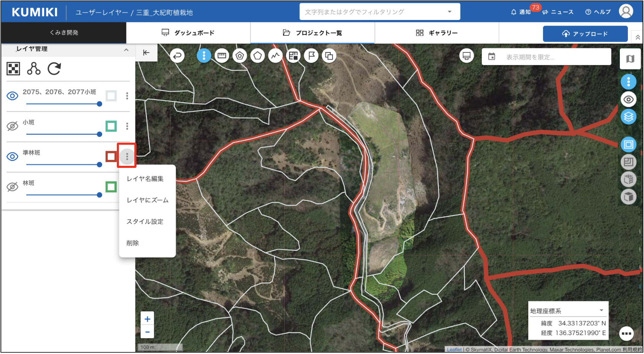
Task: Show the hidden 小班 layer
Action: (13, 126)
